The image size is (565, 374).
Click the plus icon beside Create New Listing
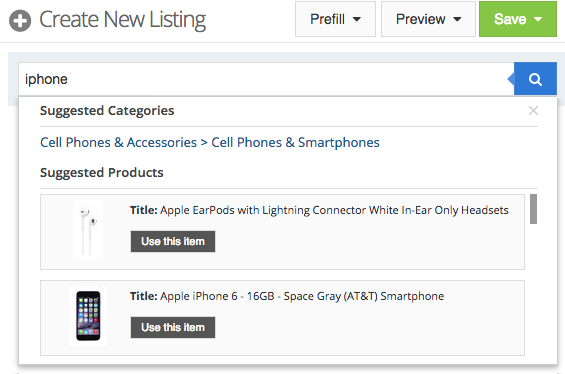[x=20, y=21]
